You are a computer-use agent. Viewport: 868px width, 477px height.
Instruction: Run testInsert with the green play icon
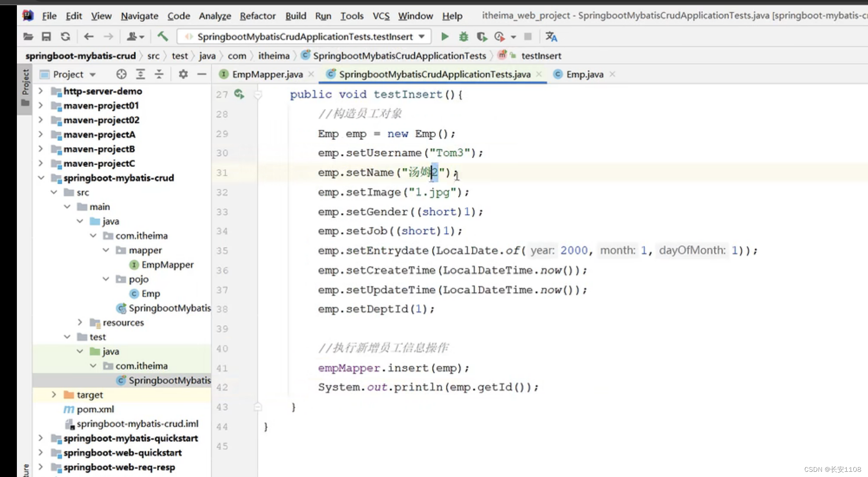pyautogui.click(x=445, y=37)
